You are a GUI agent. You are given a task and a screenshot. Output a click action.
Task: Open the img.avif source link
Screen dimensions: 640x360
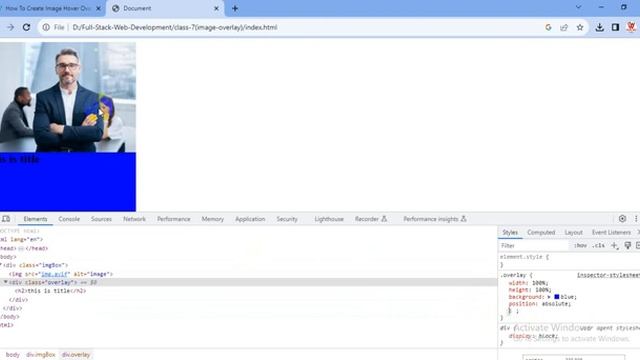pos(55,274)
